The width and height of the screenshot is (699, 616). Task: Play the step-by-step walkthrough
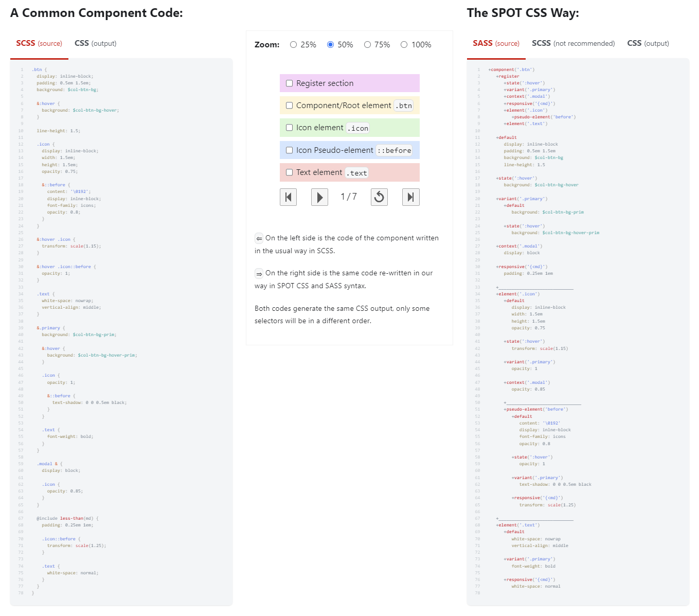pyautogui.click(x=319, y=197)
